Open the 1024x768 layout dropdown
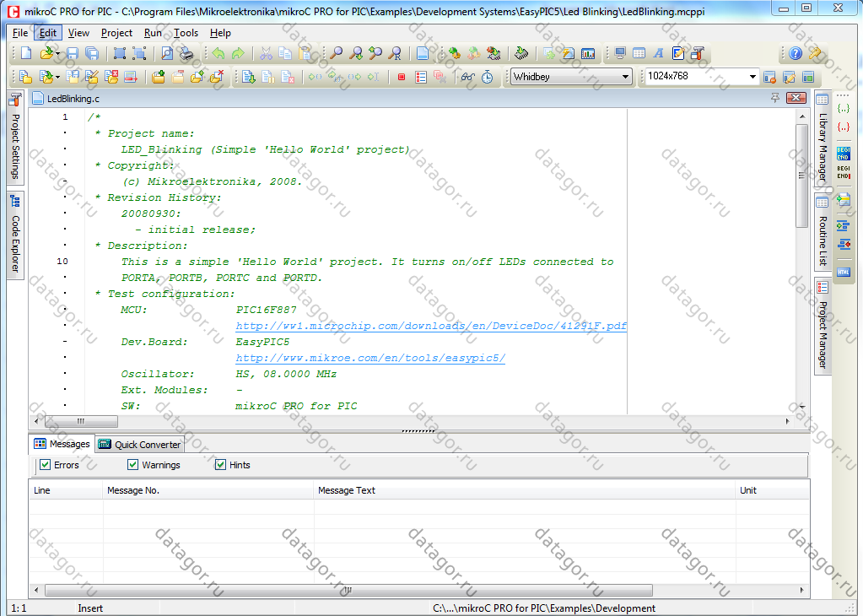The image size is (863, 616). [x=752, y=77]
